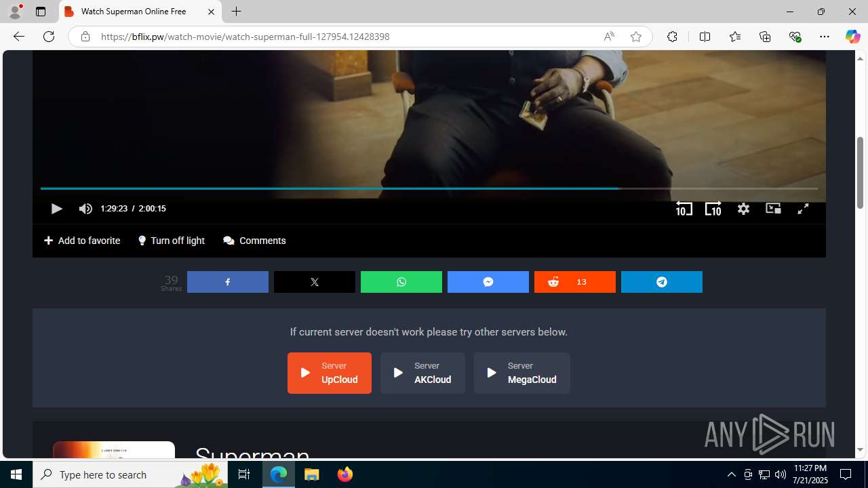Open Task View

click(244, 474)
